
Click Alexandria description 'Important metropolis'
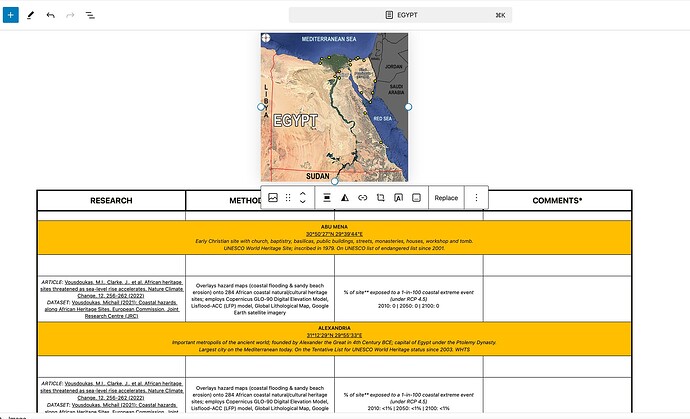pos(334,342)
